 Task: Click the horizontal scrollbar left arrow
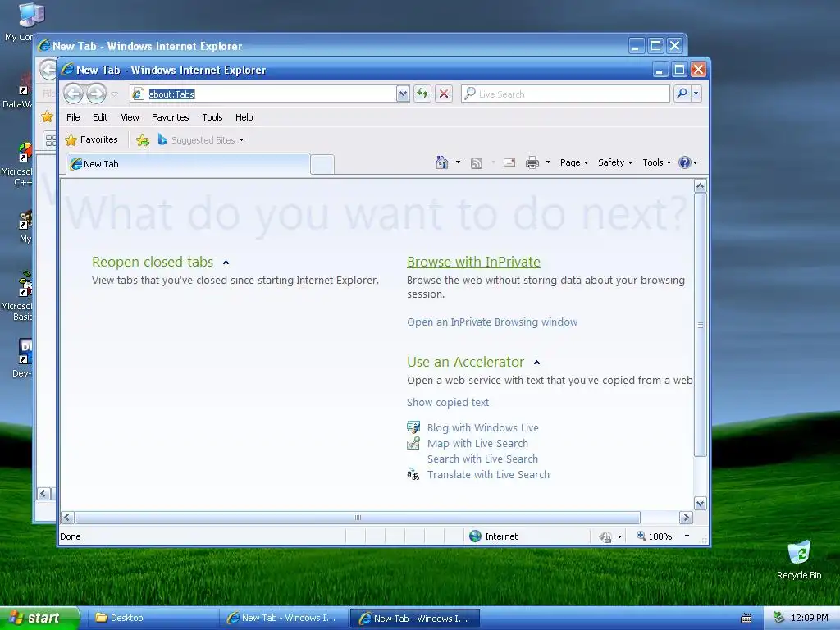[67, 518]
